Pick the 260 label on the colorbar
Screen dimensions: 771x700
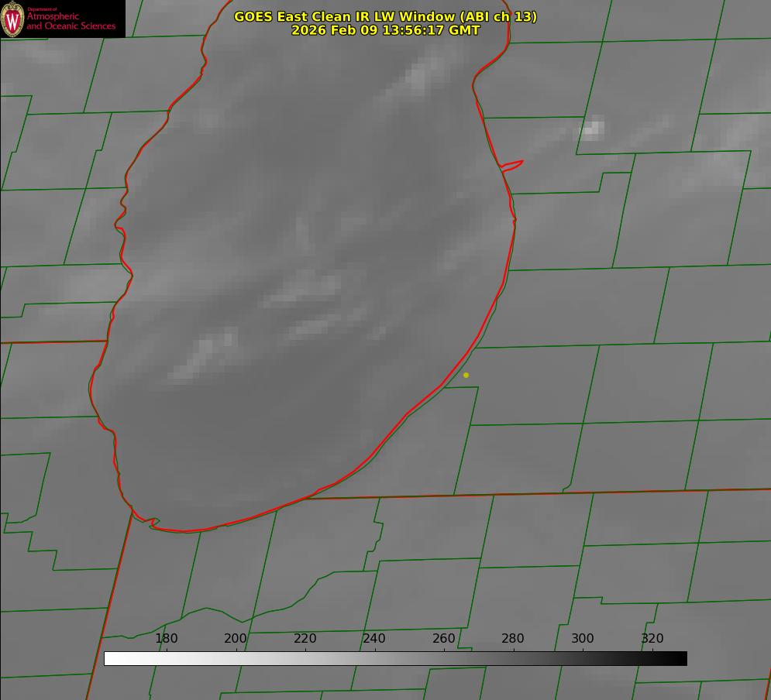(444, 639)
